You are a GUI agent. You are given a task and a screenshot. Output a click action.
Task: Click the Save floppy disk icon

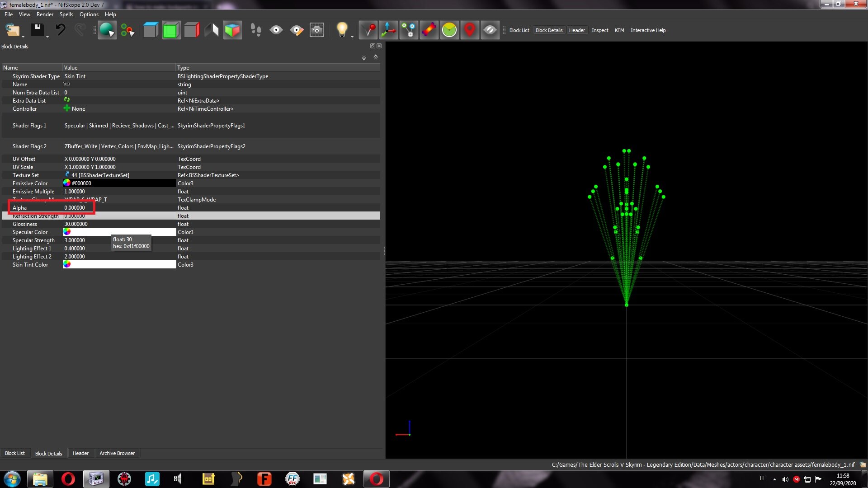(x=37, y=30)
